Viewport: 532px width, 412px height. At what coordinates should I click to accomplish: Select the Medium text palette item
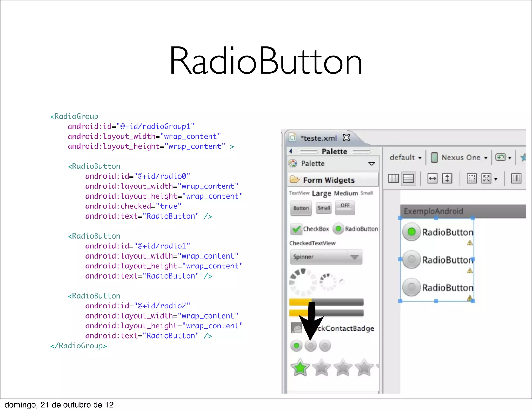(x=346, y=193)
